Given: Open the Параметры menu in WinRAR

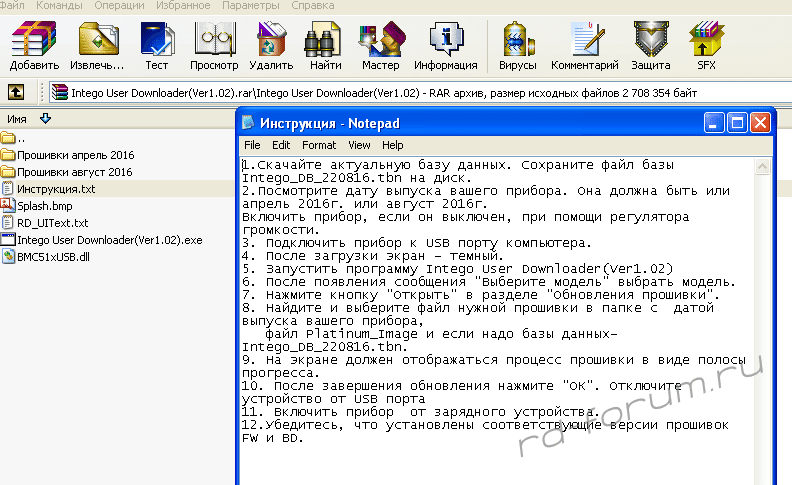Looking at the screenshot, I should (x=251, y=6).
